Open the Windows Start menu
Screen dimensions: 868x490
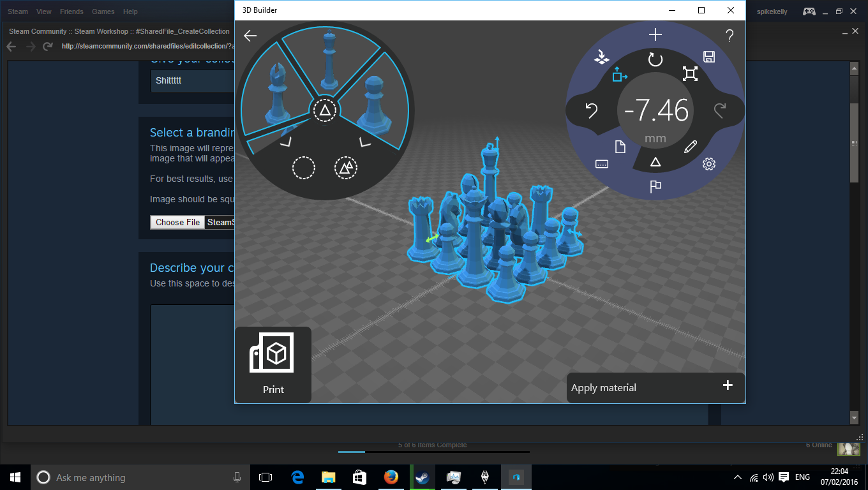[15, 477]
